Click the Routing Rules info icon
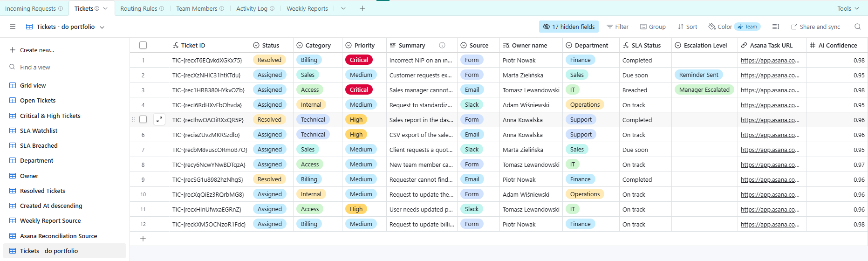 [162, 8]
